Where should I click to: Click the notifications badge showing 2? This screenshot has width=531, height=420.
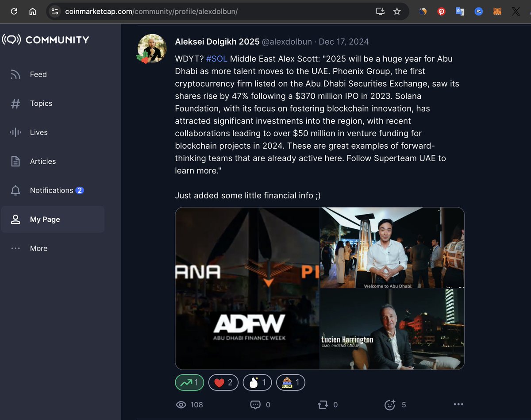tap(80, 190)
